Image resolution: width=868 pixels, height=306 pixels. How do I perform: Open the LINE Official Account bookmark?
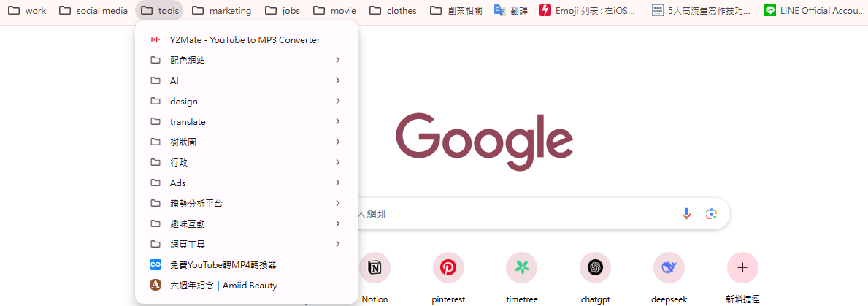(814, 10)
